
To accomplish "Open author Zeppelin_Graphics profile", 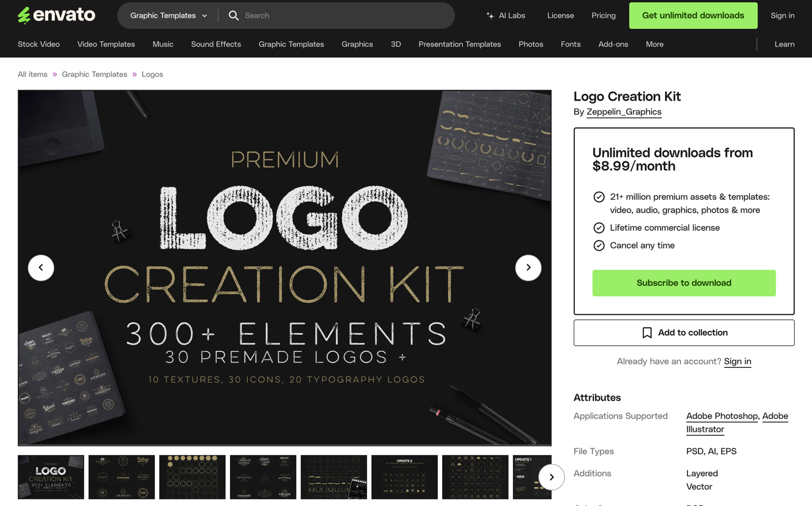I will [x=624, y=112].
